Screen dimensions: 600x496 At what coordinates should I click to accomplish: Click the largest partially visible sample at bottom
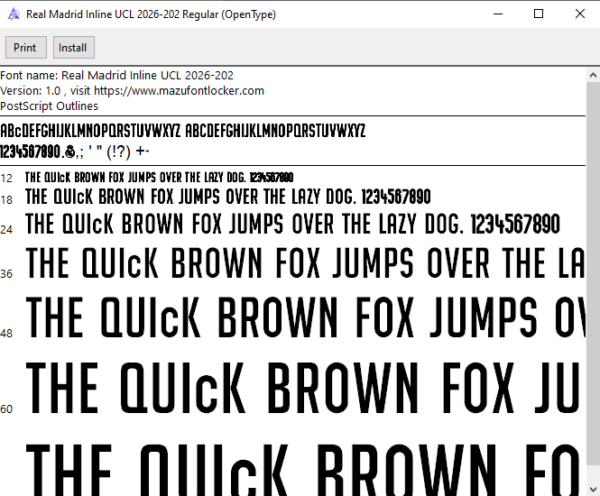305,469
